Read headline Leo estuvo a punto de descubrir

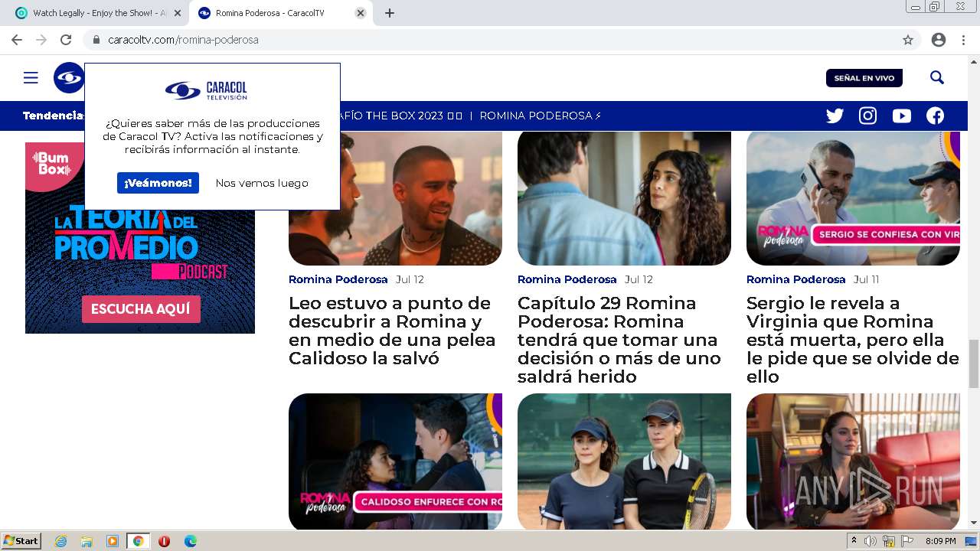point(392,331)
